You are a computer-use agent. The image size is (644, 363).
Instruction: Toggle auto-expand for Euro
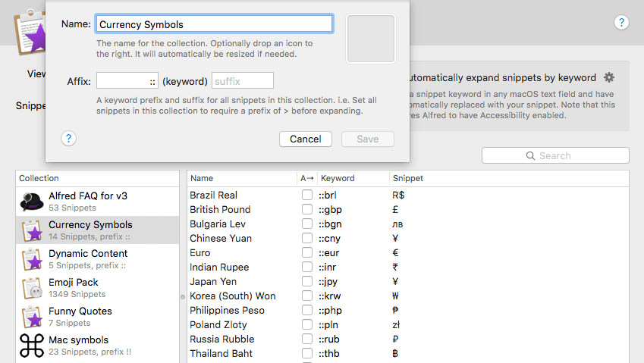[x=306, y=252]
